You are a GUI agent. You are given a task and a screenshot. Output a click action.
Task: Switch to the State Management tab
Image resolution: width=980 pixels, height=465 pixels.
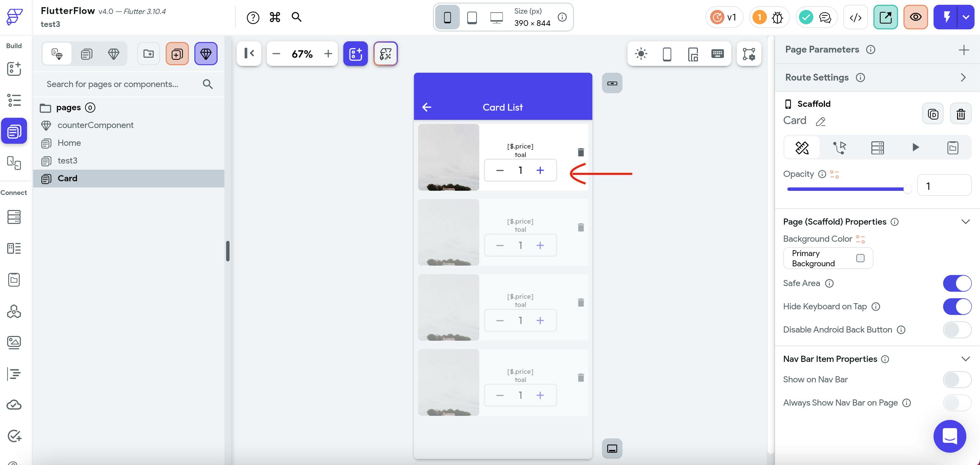953,147
